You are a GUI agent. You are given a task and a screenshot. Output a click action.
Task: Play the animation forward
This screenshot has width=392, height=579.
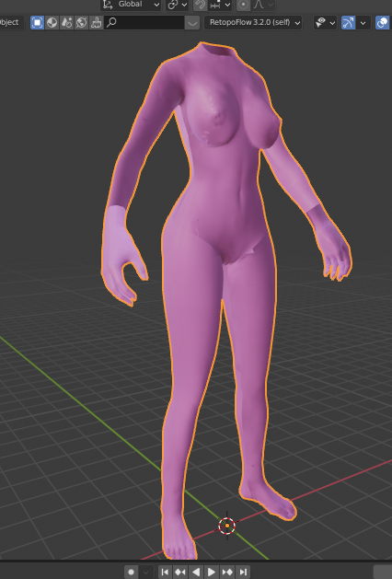(212, 572)
